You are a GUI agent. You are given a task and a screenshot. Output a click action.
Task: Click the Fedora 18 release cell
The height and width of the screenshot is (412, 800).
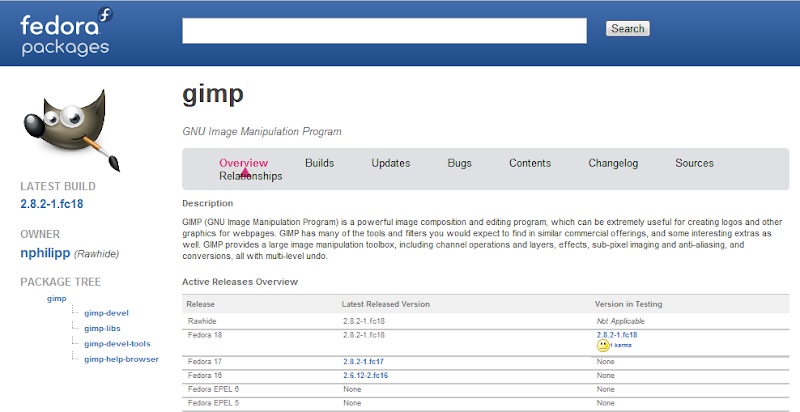(205, 335)
